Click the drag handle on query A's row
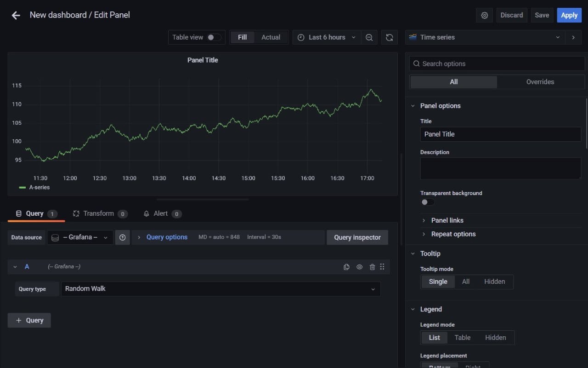The width and height of the screenshot is (588, 368). click(382, 266)
